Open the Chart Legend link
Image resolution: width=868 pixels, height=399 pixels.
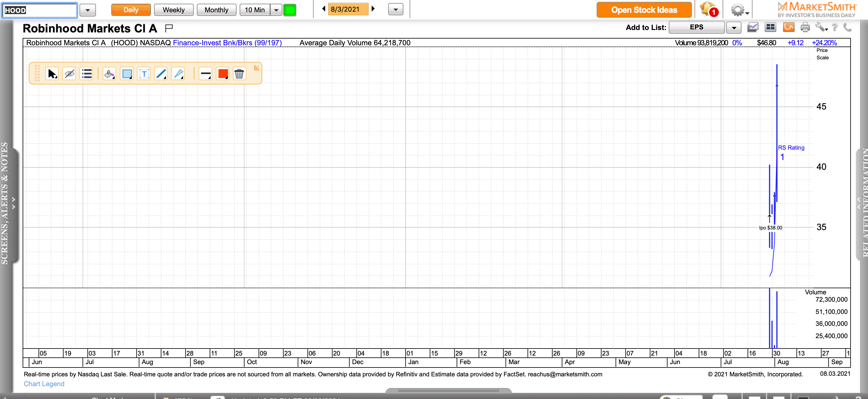point(44,384)
